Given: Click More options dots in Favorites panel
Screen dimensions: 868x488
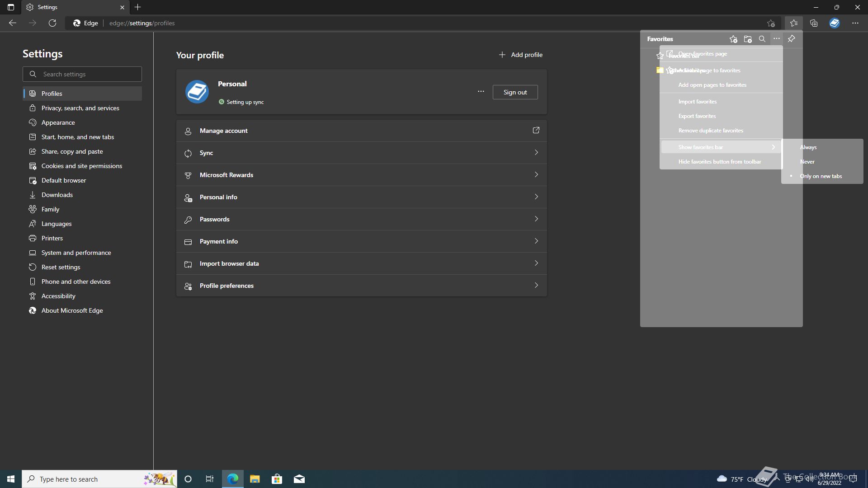Looking at the screenshot, I should (x=777, y=39).
